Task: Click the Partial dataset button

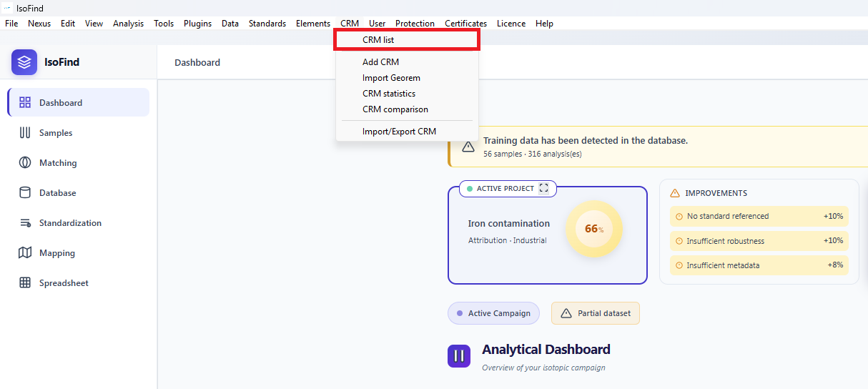Action: coord(595,313)
